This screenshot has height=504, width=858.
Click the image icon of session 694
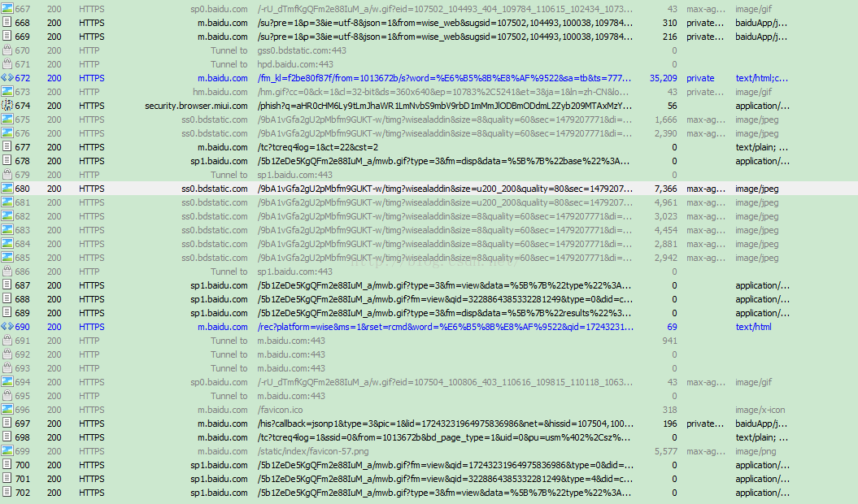point(7,381)
